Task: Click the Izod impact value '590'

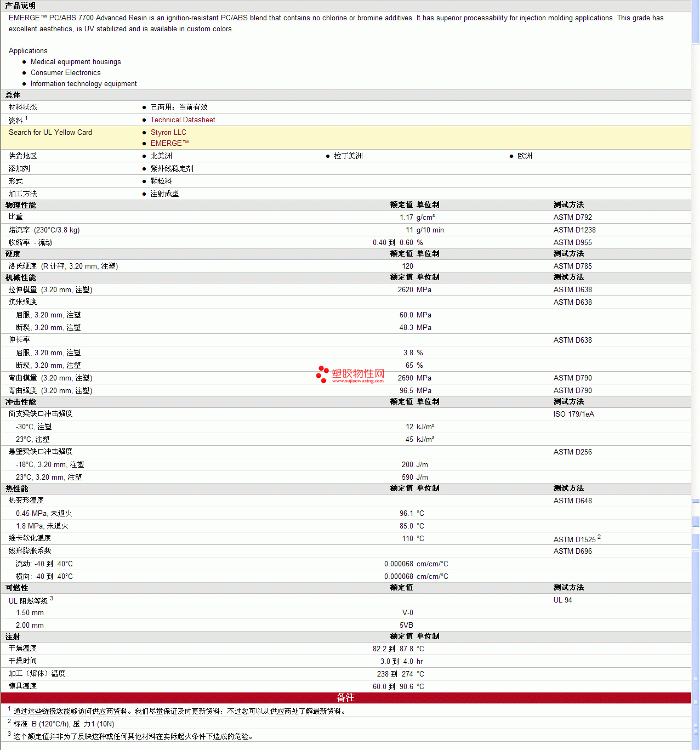Action: 407,477
